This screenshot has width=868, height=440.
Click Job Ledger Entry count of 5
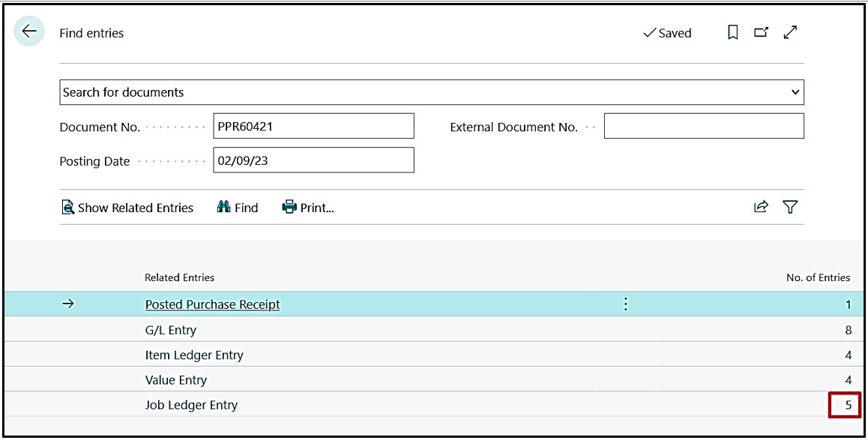(x=848, y=406)
